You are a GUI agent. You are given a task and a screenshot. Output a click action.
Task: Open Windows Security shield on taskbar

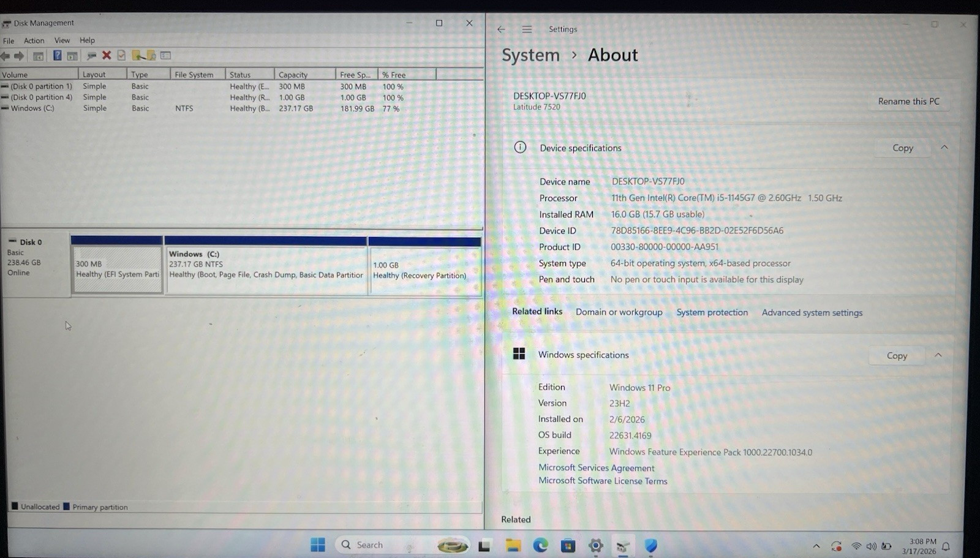tap(650, 545)
